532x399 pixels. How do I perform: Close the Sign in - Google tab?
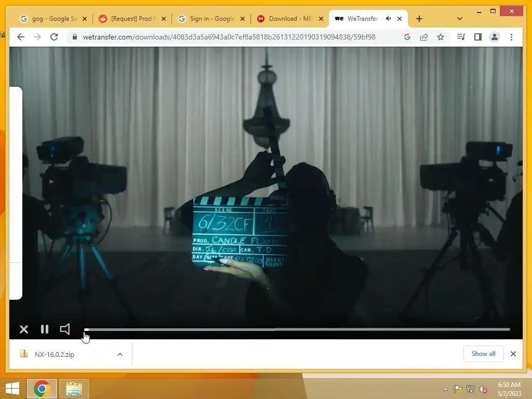tap(243, 19)
